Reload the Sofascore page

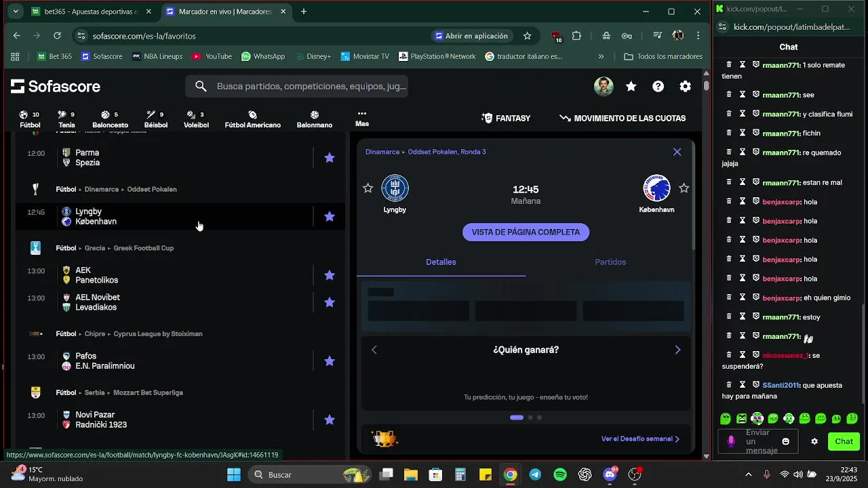tap(57, 36)
